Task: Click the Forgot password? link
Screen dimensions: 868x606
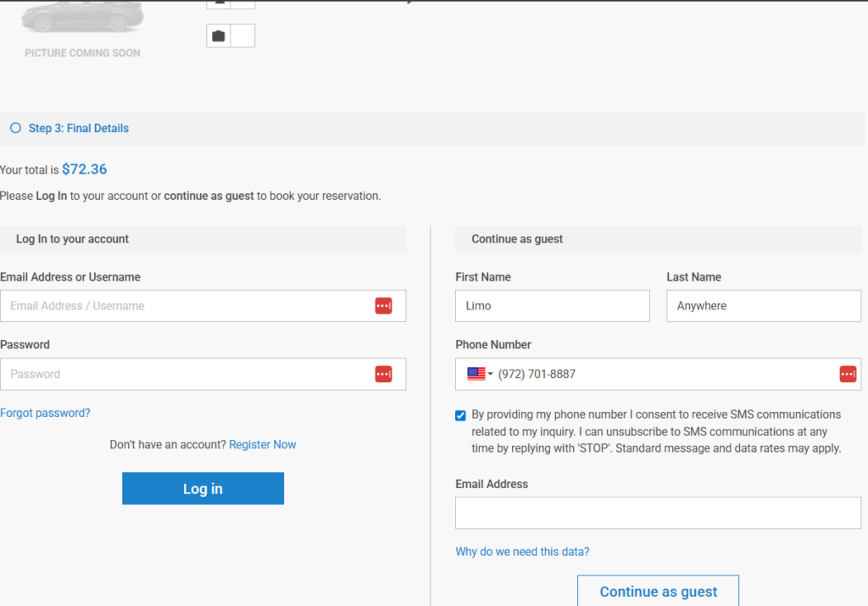Action: (x=45, y=413)
